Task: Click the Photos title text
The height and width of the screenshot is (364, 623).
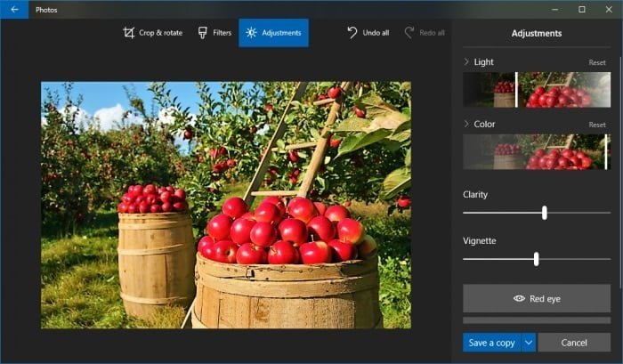Action: coord(46,10)
